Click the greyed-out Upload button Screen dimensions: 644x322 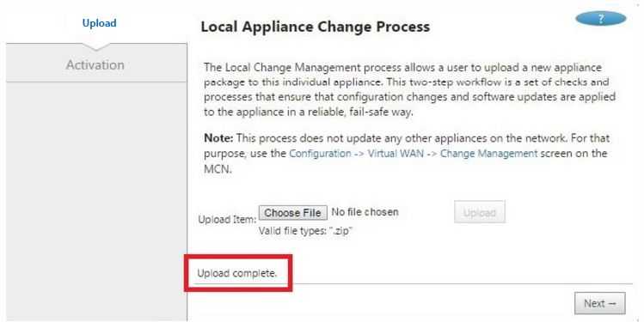point(479,212)
